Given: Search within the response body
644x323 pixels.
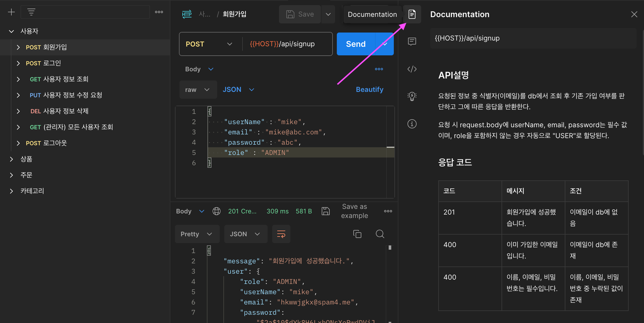Looking at the screenshot, I should [x=380, y=234].
